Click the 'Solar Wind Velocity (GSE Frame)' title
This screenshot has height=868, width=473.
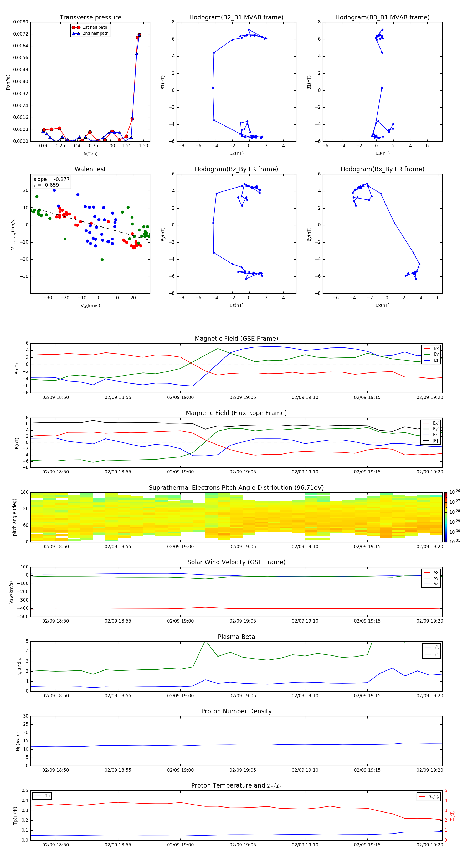coord(236,562)
